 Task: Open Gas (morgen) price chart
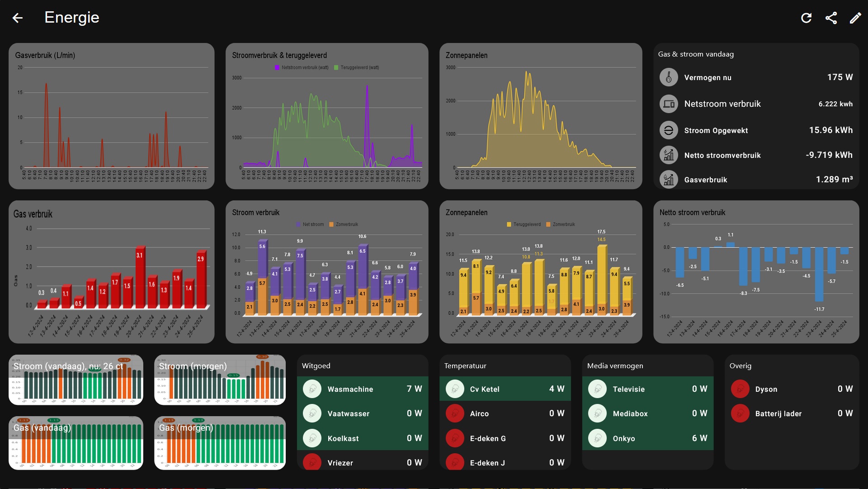click(x=220, y=443)
